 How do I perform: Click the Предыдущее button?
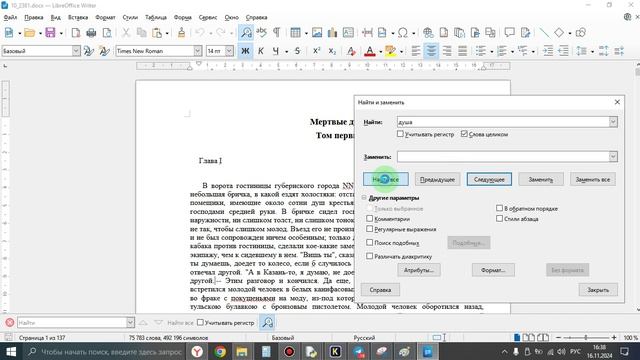(x=437, y=179)
